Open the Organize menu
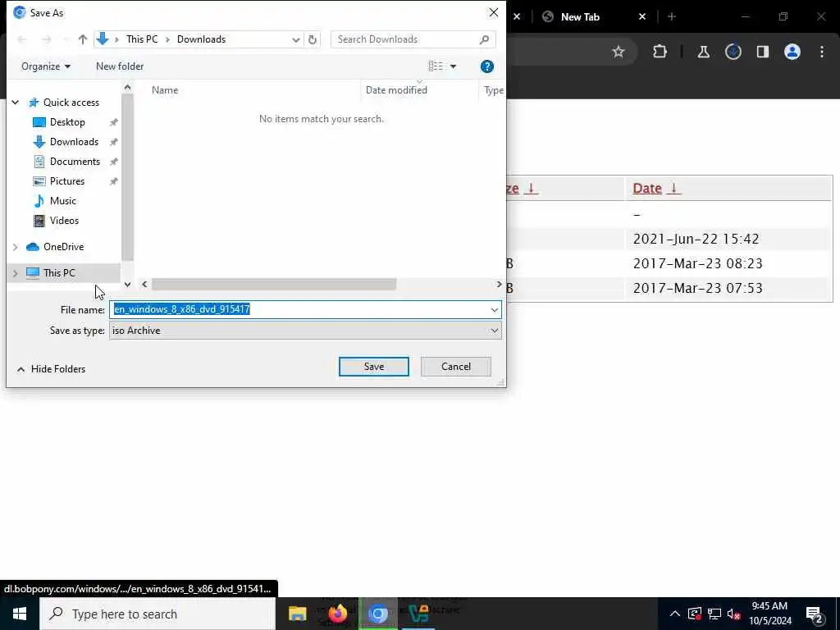 coord(46,66)
